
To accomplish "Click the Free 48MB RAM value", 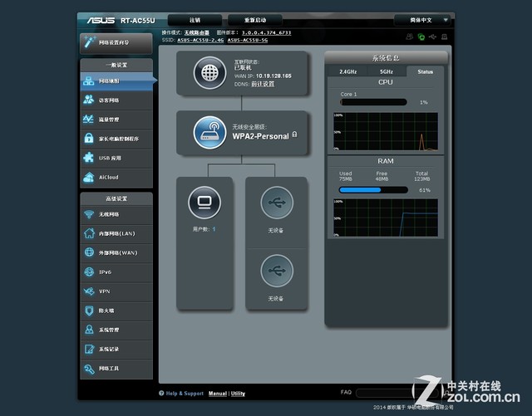I will 382,176.
